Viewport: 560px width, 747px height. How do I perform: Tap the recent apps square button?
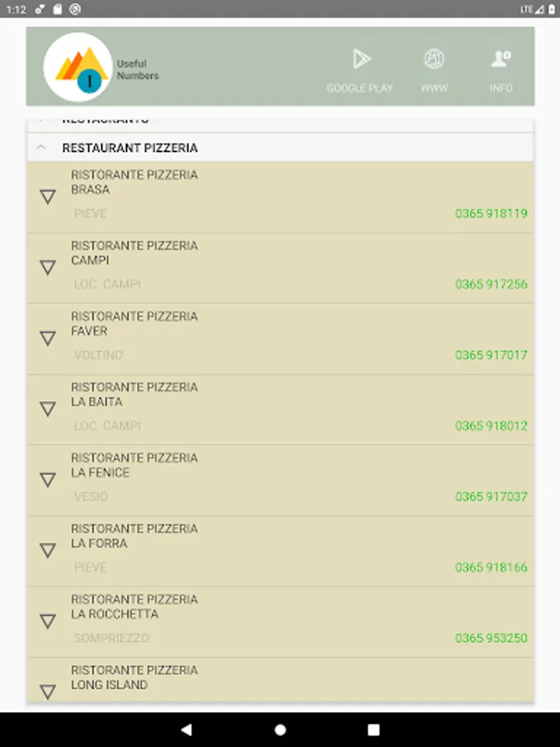pyautogui.click(x=373, y=730)
